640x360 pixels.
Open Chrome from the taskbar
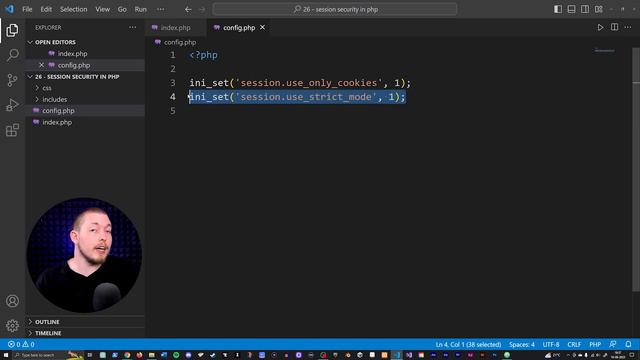click(127, 355)
